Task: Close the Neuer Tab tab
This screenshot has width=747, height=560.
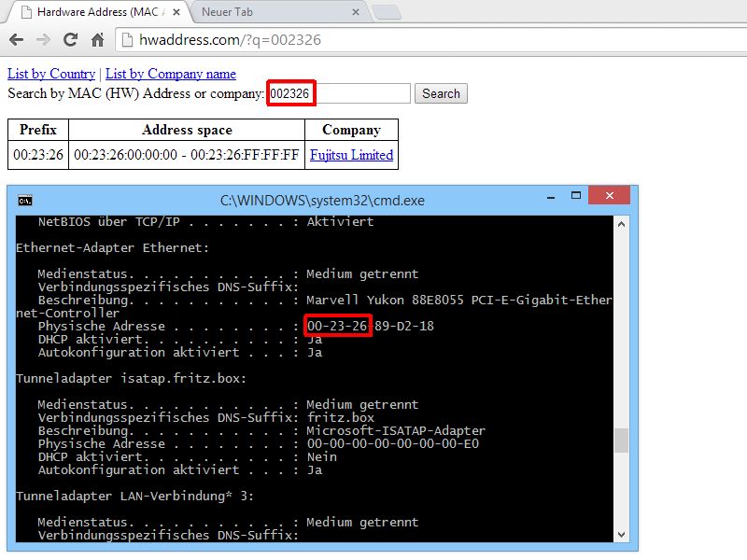Action: pyautogui.click(x=356, y=12)
